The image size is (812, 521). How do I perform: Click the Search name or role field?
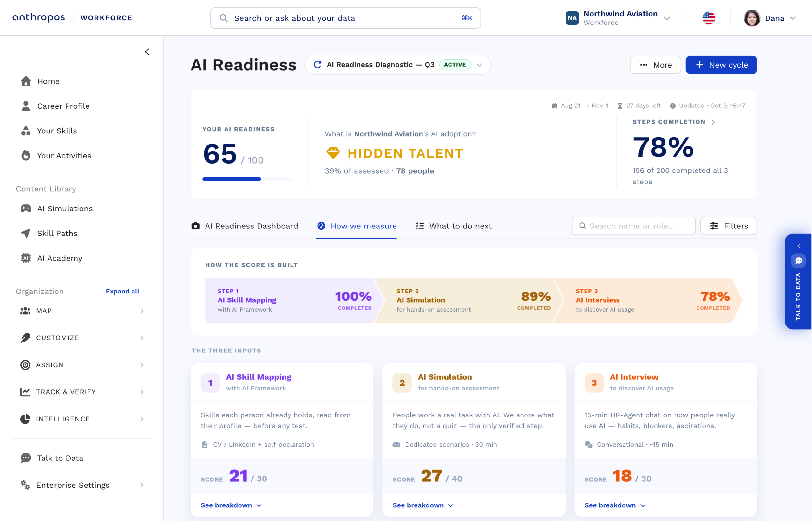[633, 226]
